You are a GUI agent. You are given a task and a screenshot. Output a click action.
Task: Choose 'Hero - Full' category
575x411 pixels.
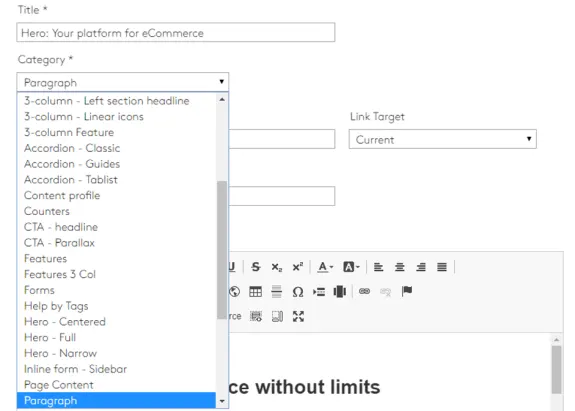click(x=117, y=337)
